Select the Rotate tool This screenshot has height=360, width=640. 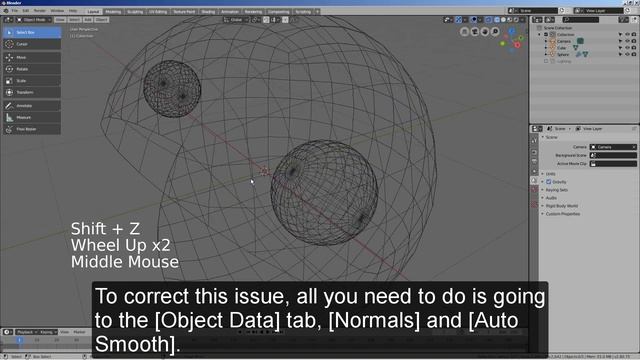(32, 69)
